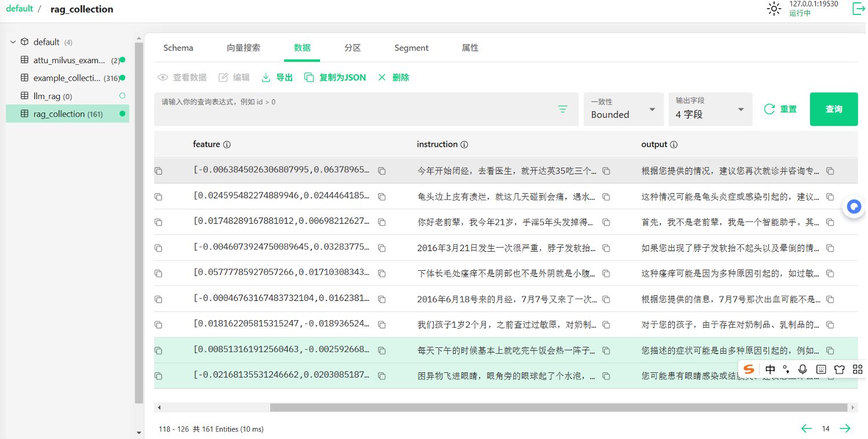Viewport: 868px width, 439px height.
Task: Collapse the default database tree node
Action: [x=13, y=42]
